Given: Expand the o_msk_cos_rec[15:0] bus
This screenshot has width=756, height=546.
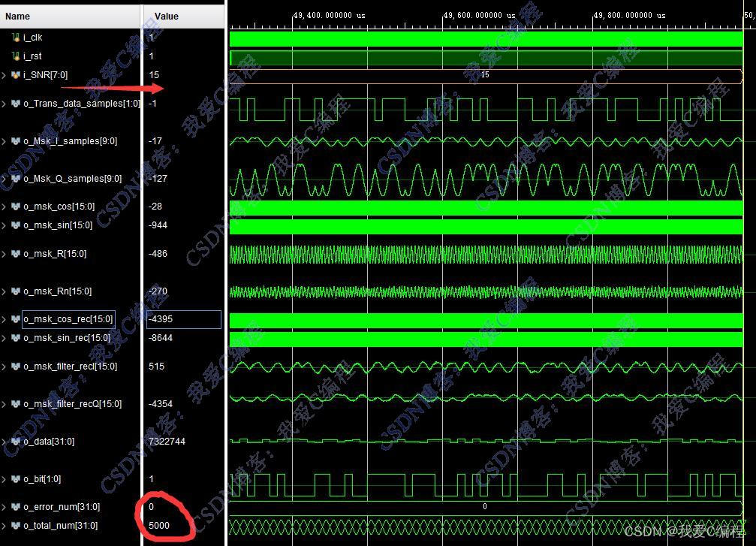Looking at the screenshot, I should point(4,319).
